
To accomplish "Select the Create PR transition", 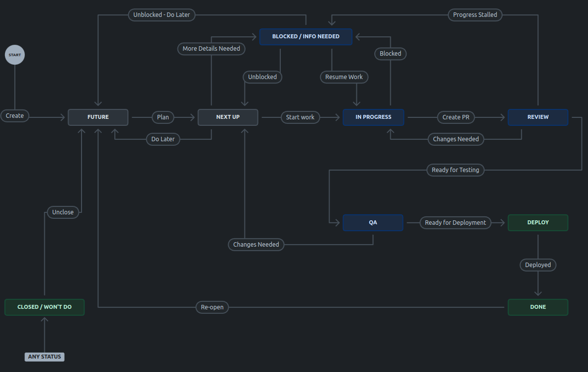I will click(456, 117).
